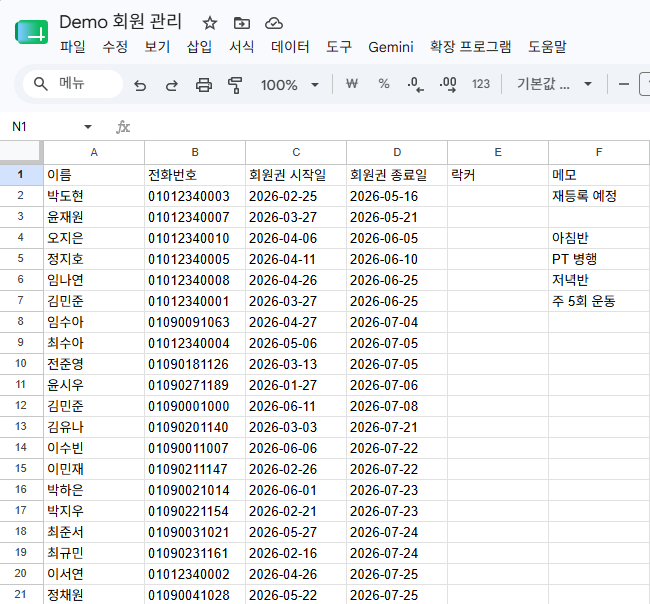Decrease decimal places

click(415, 84)
